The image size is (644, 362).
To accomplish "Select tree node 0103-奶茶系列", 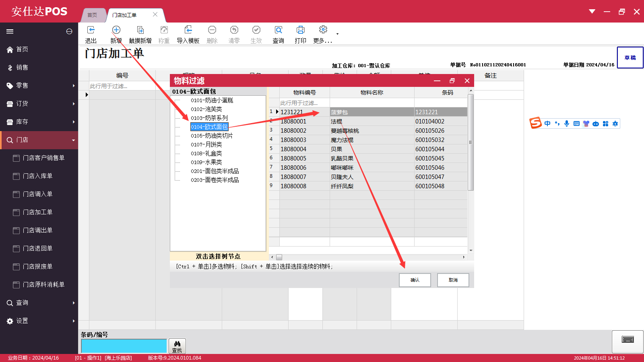I will coord(209,118).
